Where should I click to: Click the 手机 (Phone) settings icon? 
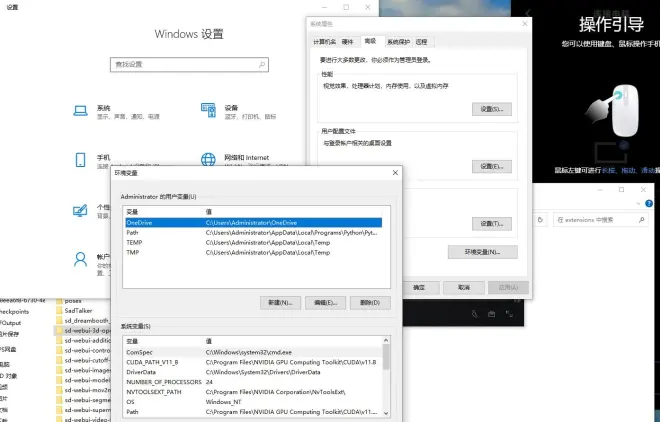(x=80, y=160)
